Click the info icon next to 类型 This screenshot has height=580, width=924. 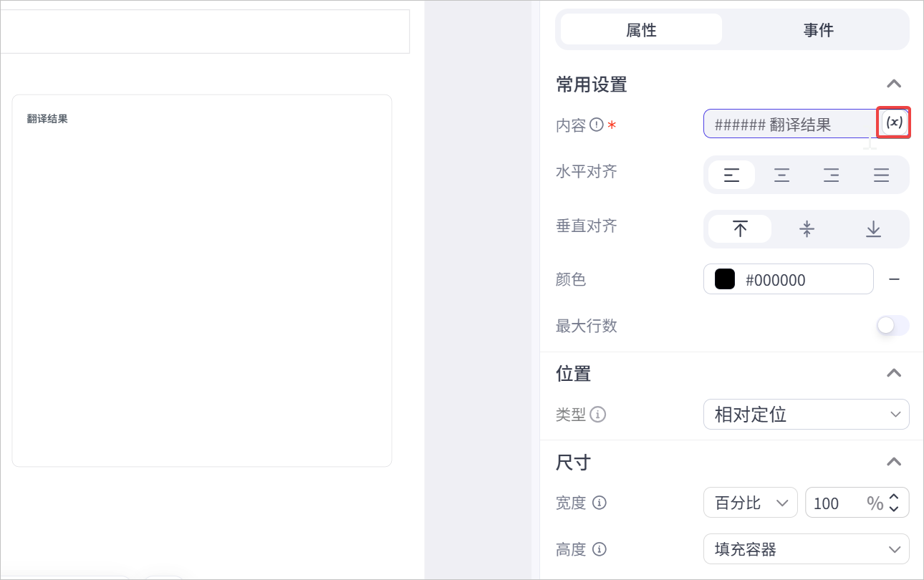[x=598, y=415]
